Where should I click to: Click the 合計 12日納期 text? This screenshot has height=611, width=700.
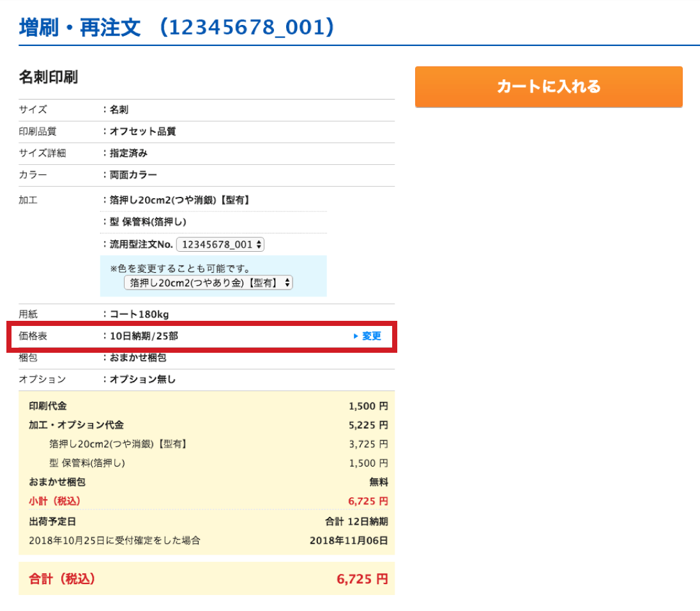click(356, 522)
